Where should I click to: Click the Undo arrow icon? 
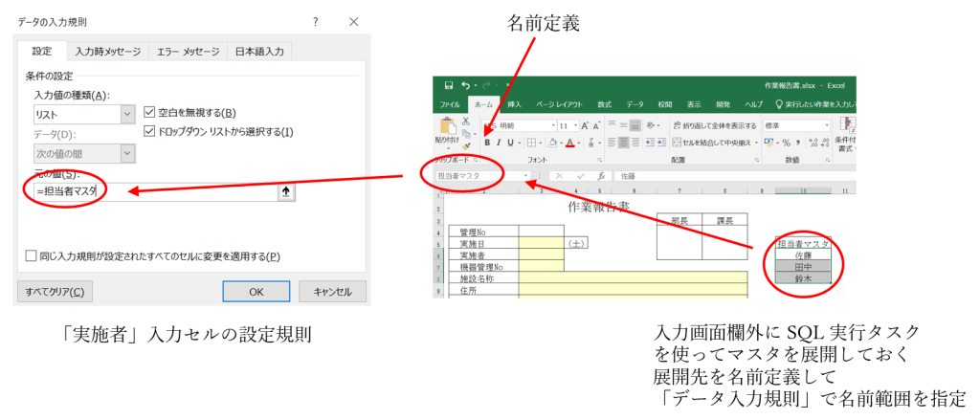tap(465, 86)
